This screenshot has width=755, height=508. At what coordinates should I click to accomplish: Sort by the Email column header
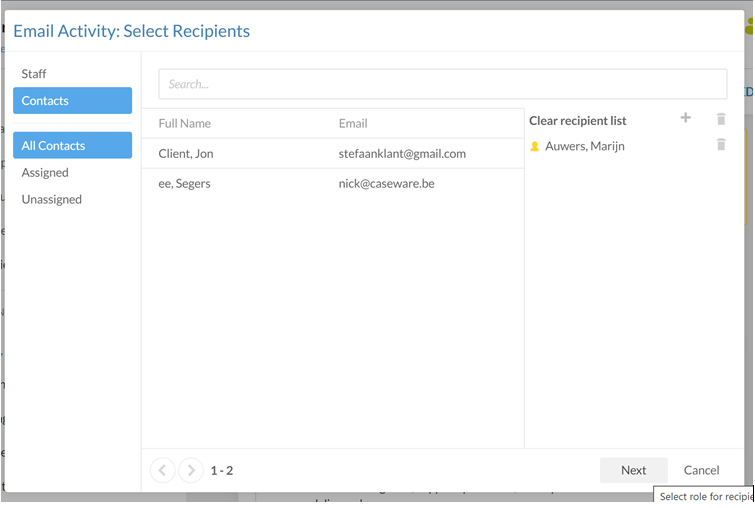(x=353, y=124)
